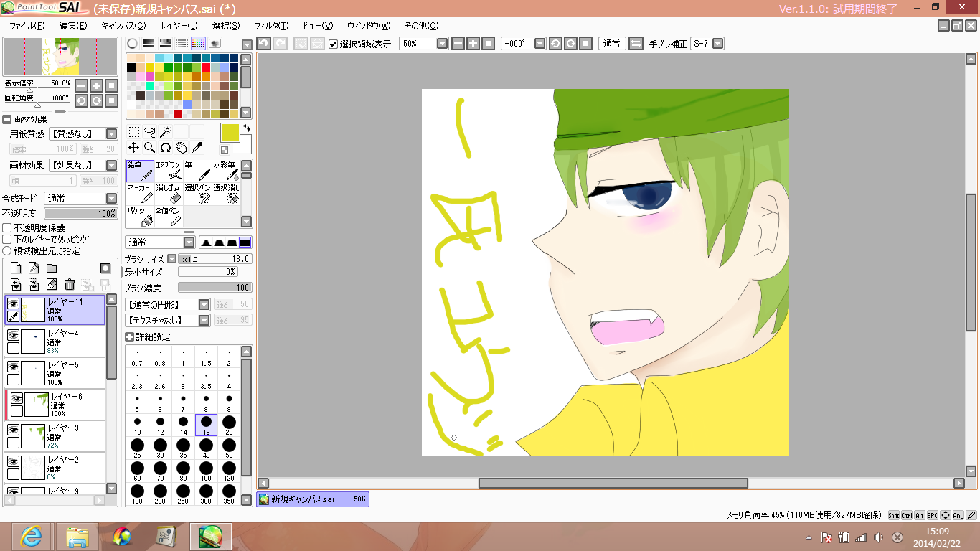Viewport: 980px width, 551px height.
Task: Select the 筆 brush tool
Action: 197,171
